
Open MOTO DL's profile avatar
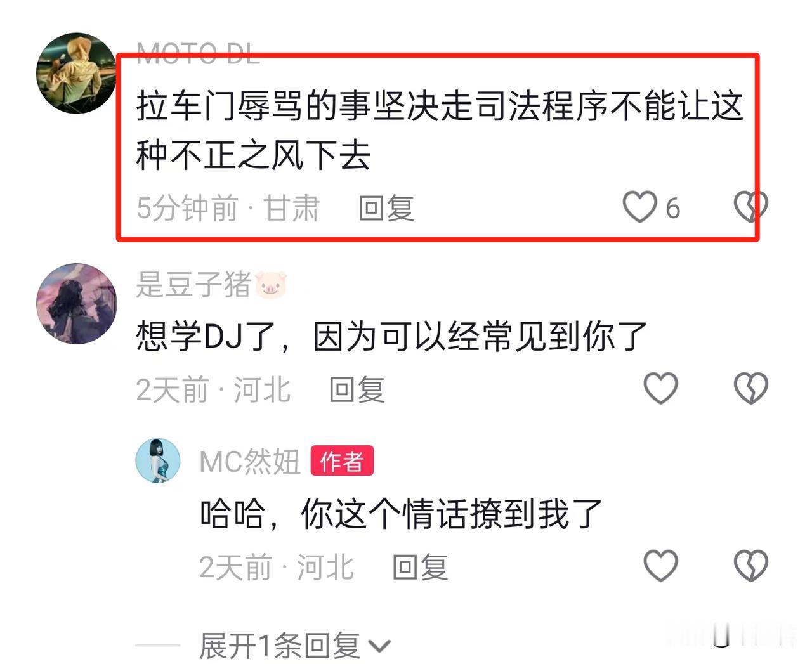coord(77,74)
